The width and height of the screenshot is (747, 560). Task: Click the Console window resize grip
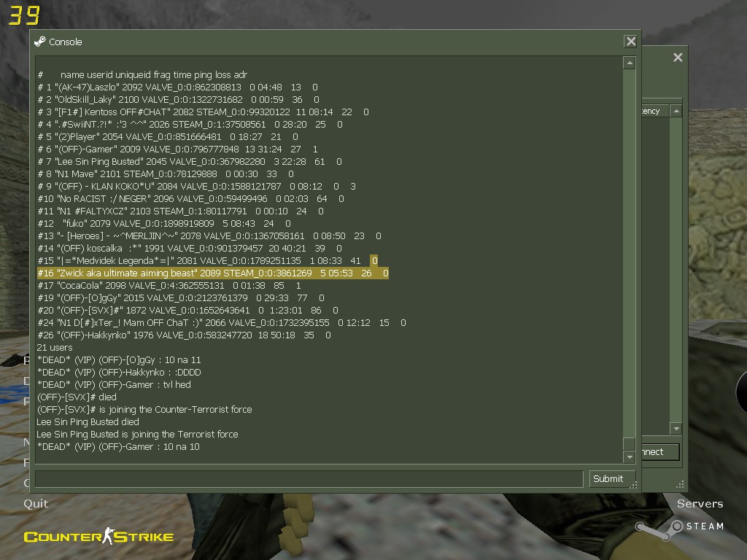[x=632, y=484]
